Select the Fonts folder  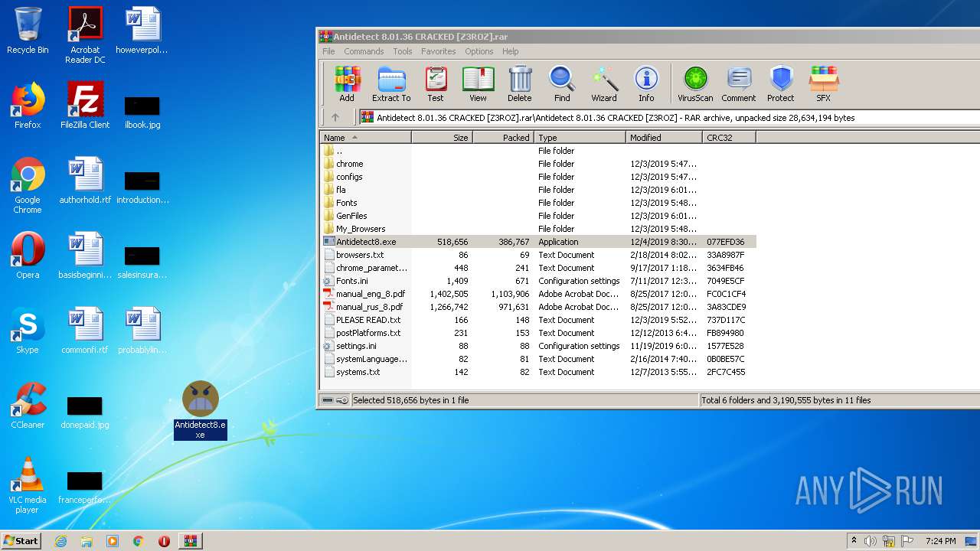[537, 203]
